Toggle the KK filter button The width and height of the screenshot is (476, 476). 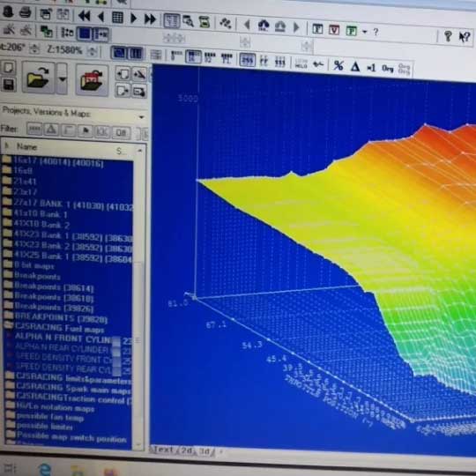pos(102,131)
